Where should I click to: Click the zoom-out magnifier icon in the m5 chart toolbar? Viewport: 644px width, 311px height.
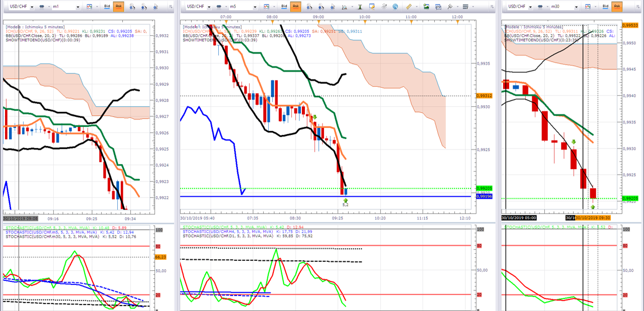pos(320,7)
